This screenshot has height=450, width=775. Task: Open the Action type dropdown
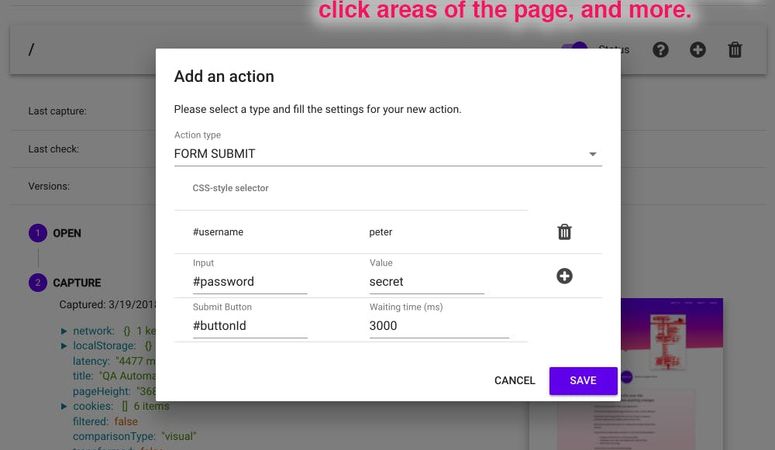pyautogui.click(x=388, y=154)
